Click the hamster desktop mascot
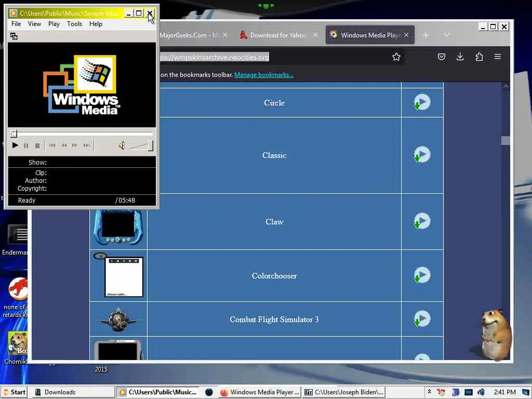 pyautogui.click(x=496, y=334)
